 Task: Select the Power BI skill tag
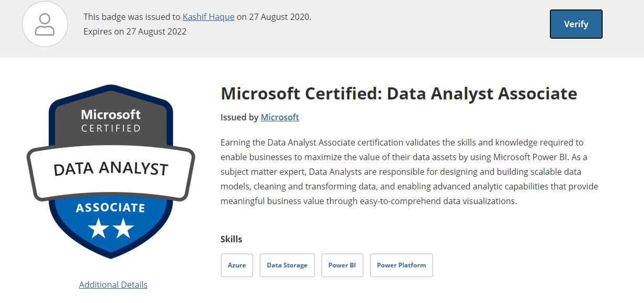[x=342, y=265]
